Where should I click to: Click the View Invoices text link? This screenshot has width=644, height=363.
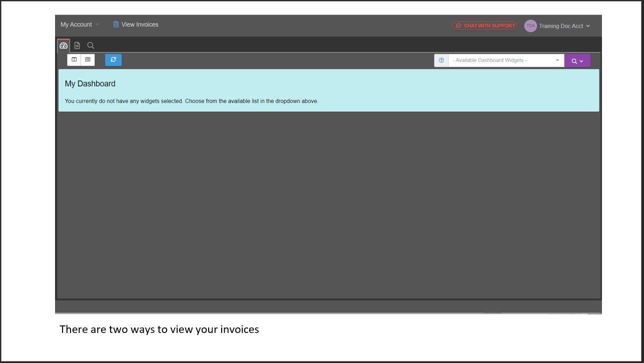point(140,25)
